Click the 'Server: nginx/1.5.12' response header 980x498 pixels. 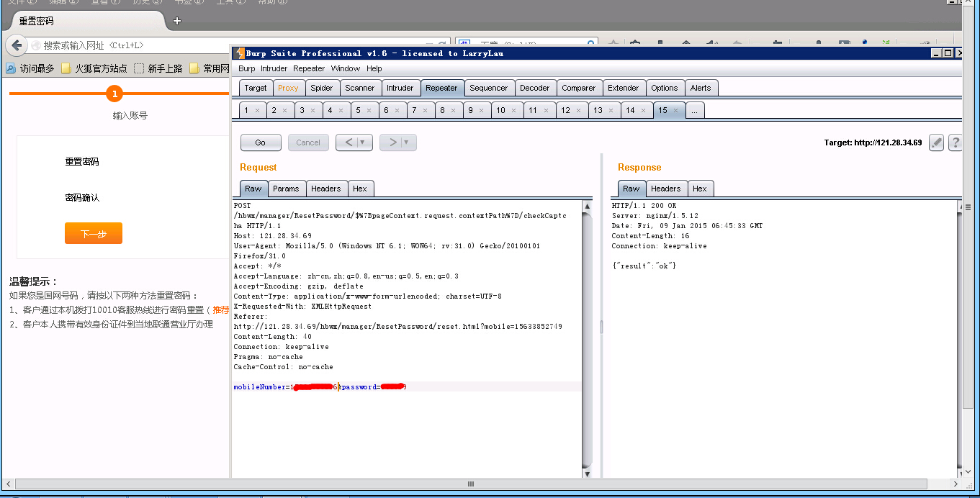[655, 216]
